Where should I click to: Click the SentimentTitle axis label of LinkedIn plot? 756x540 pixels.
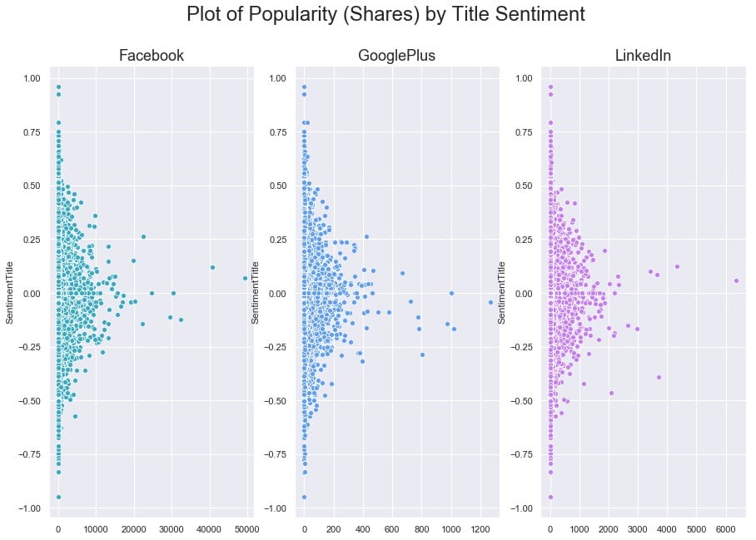point(502,293)
